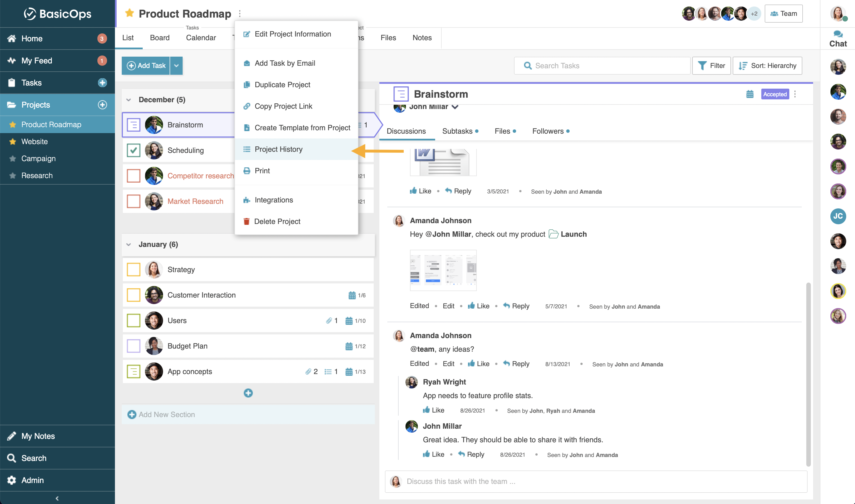This screenshot has height=504, width=855.
Task: Check the Strategy task checkbox
Action: point(133,269)
